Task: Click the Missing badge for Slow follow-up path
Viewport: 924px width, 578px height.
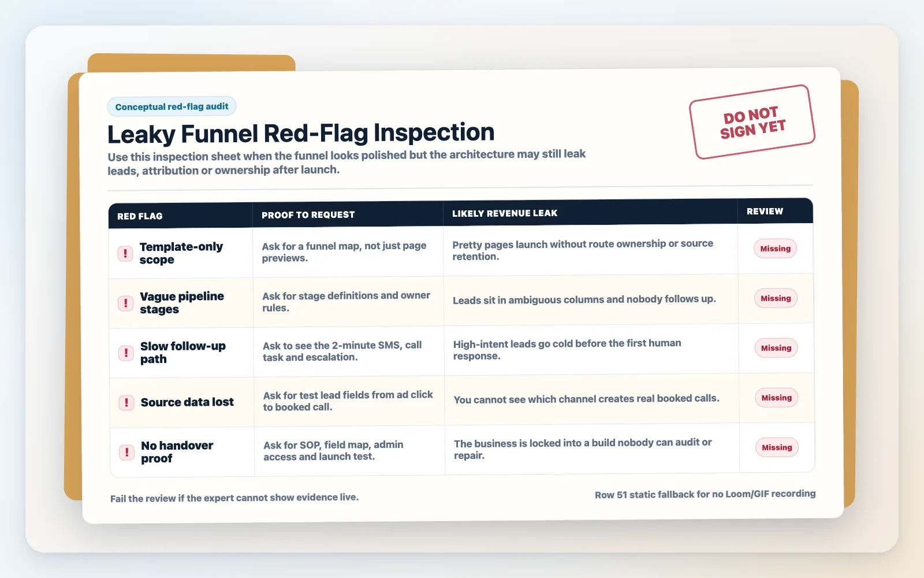Action: click(776, 348)
